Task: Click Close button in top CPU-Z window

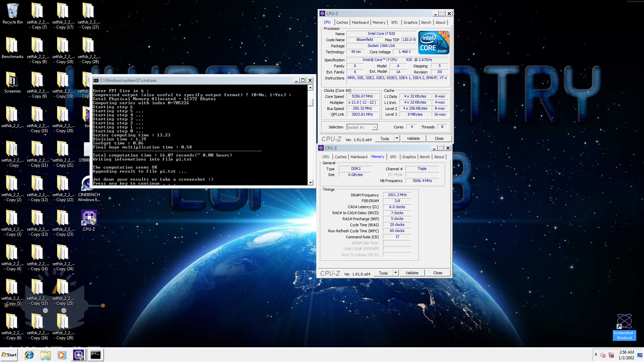Action: click(x=439, y=138)
